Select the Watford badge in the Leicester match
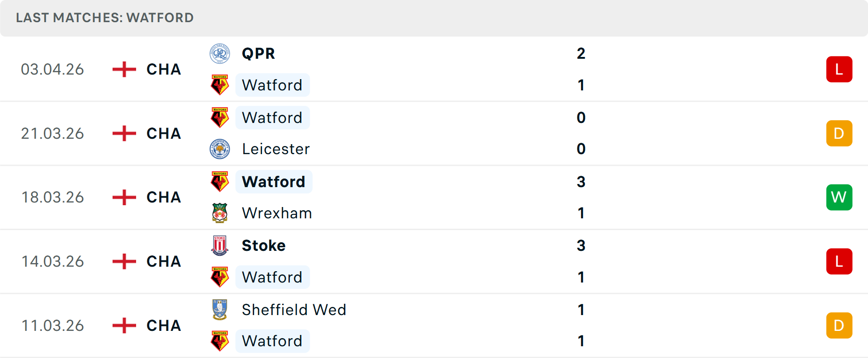The height and width of the screenshot is (358, 868). pyautogui.click(x=220, y=117)
